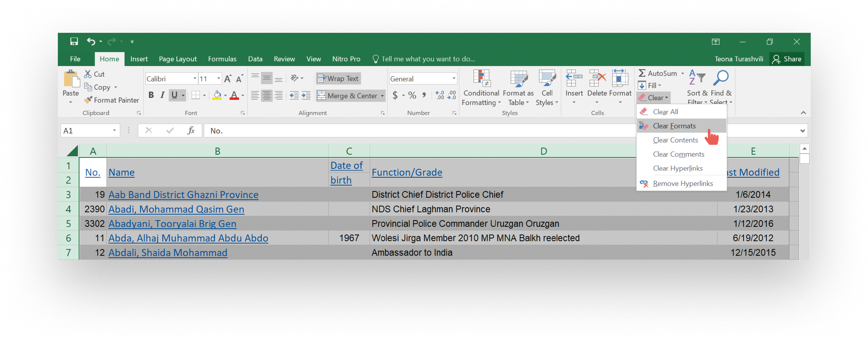The image size is (868, 342).
Task: Switch to the Formulas tab
Action: tap(222, 59)
